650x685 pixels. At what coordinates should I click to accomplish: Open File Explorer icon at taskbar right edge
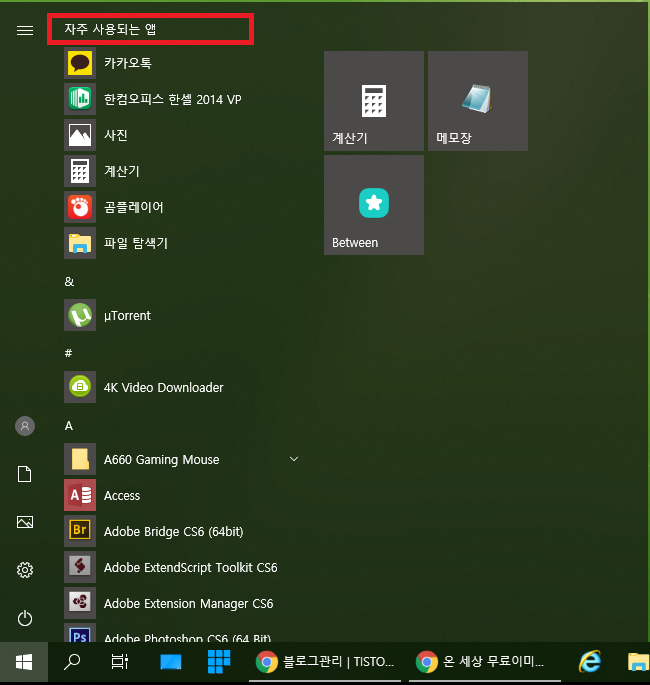tap(639, 662)
